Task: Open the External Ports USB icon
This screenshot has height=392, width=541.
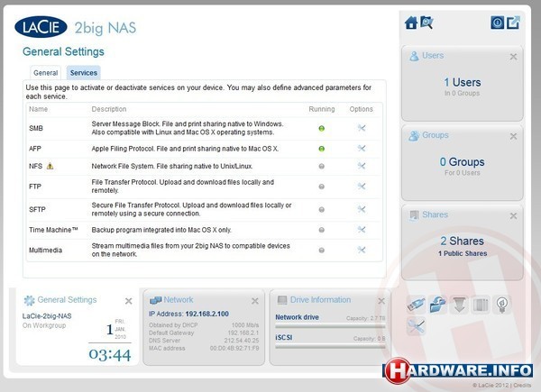Action: tap(416, 305)
